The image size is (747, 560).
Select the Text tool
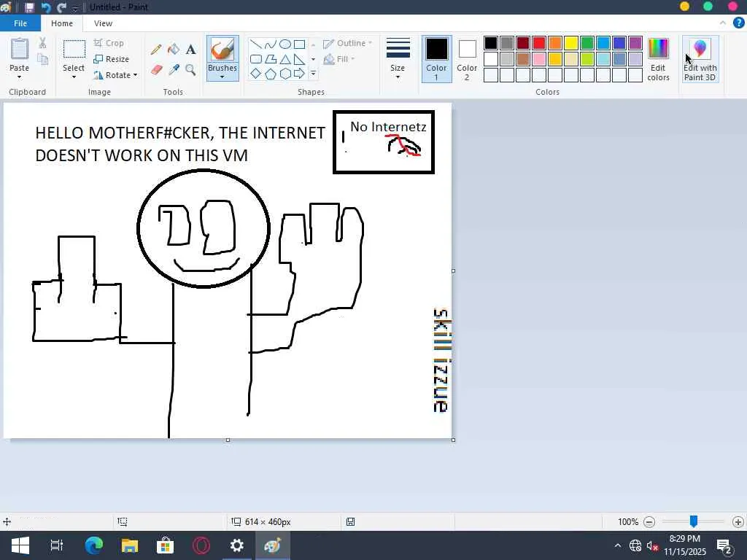point(190,49)
